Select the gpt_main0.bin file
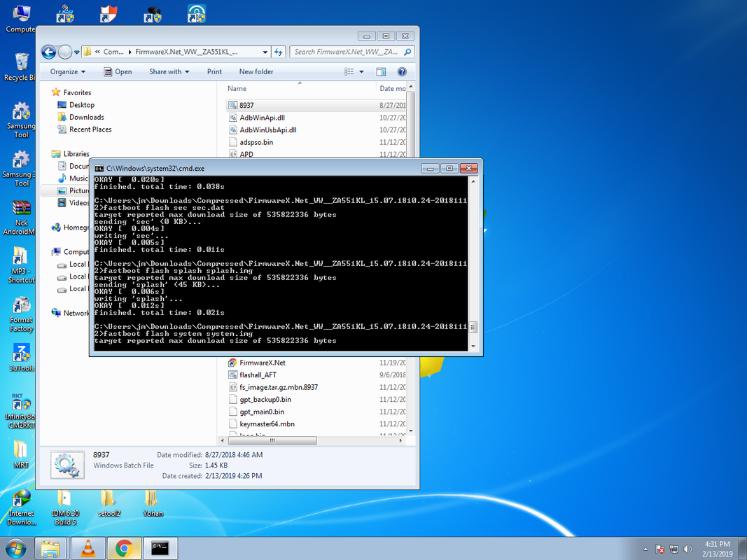Viewport: 747px width, 560px height. tap(316, 412)
